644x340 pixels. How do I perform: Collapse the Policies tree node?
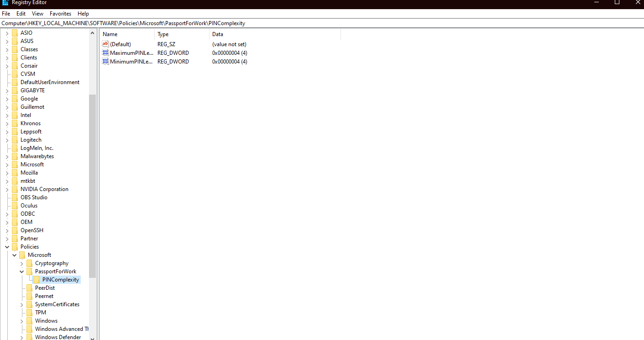[x=7, y=247]
